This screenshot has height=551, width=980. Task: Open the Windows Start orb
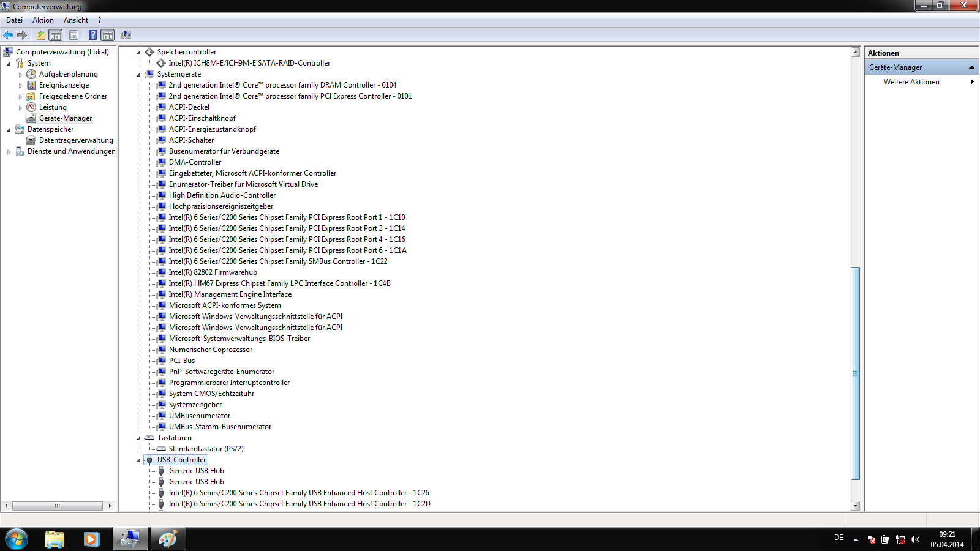(x=17, y=539)
